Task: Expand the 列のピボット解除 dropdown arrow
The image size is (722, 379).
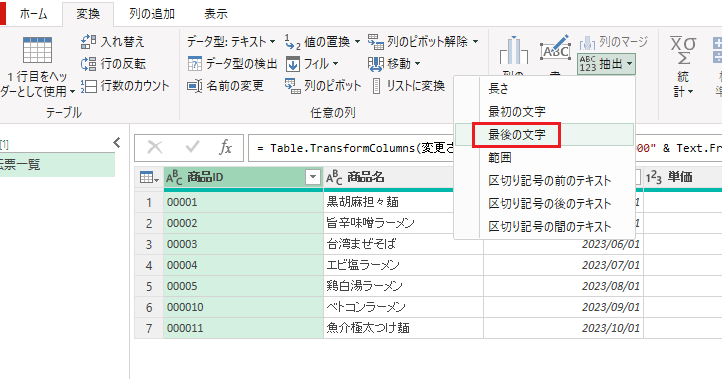Action: [x=475, y=42]
